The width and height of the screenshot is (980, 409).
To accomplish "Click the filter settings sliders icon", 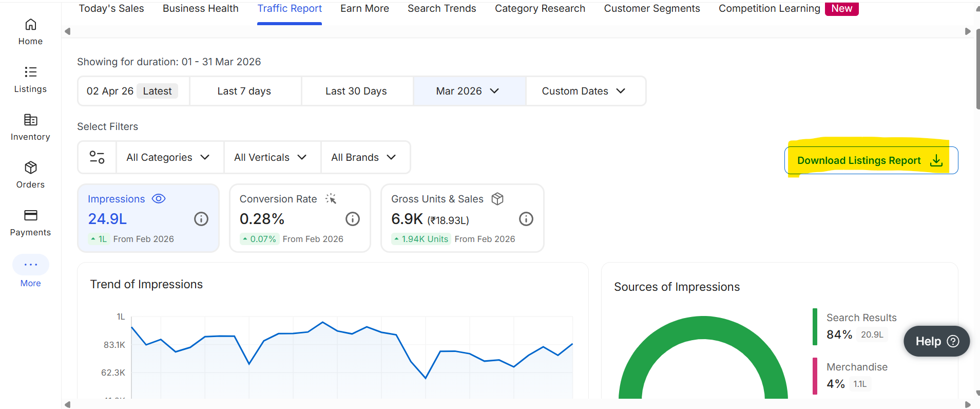I will tap(97, 157).
